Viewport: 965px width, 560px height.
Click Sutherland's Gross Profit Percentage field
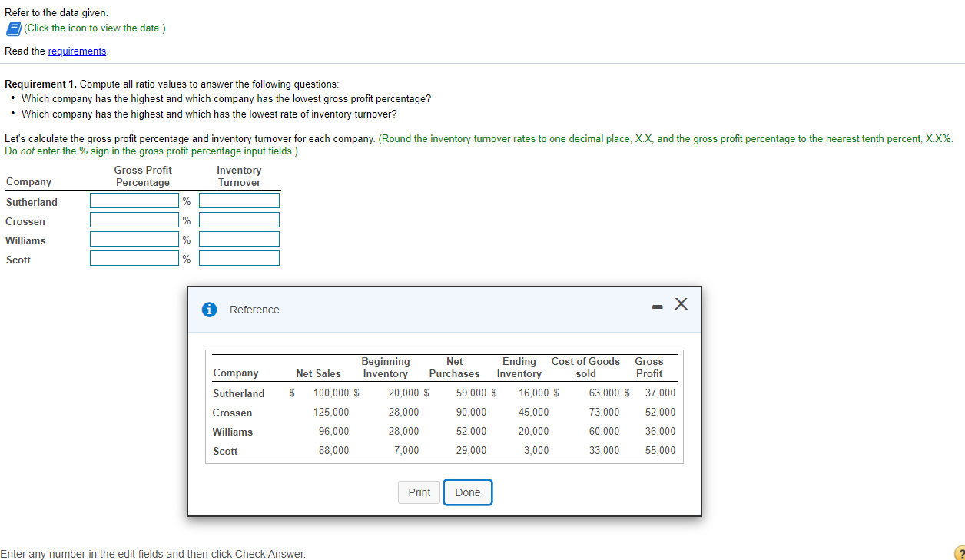click(134, 200)
